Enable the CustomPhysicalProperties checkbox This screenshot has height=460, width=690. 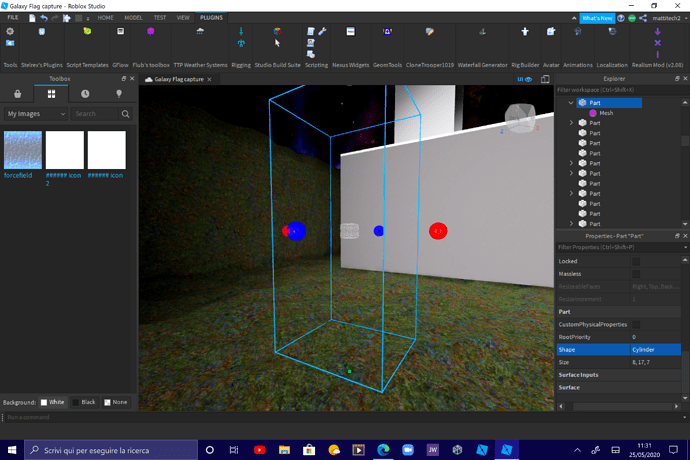point(636,325)
